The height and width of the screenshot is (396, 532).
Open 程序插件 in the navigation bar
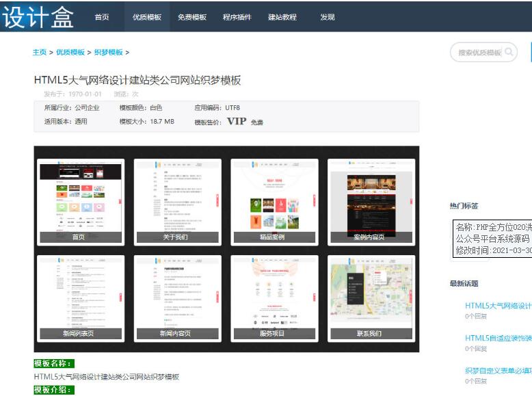coord(237,17)
